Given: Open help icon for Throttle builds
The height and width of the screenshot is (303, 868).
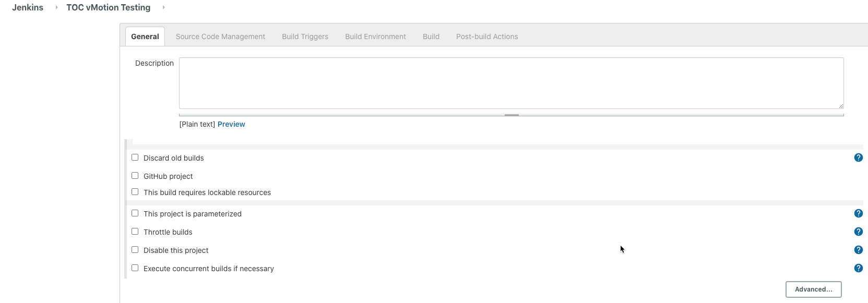Looking at the screenshot, I should (858, 232).
